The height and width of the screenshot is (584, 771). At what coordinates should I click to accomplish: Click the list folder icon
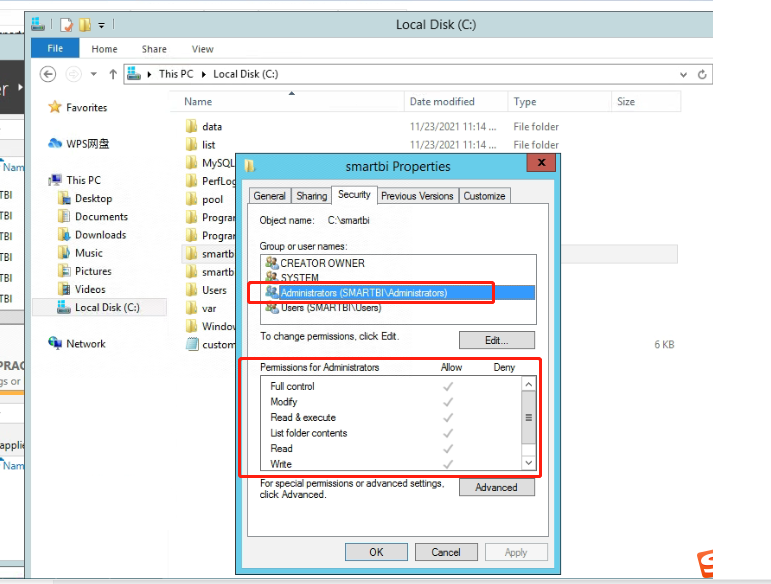coord(192,145)
